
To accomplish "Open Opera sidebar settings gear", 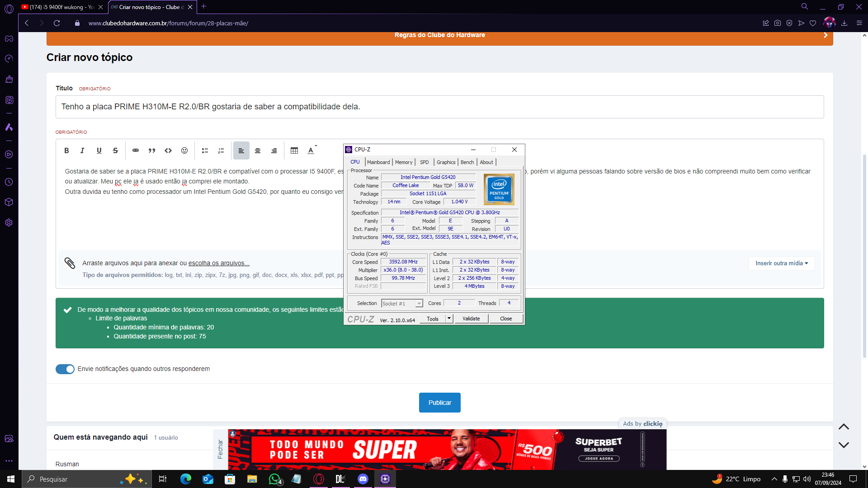I will (9, 222).
